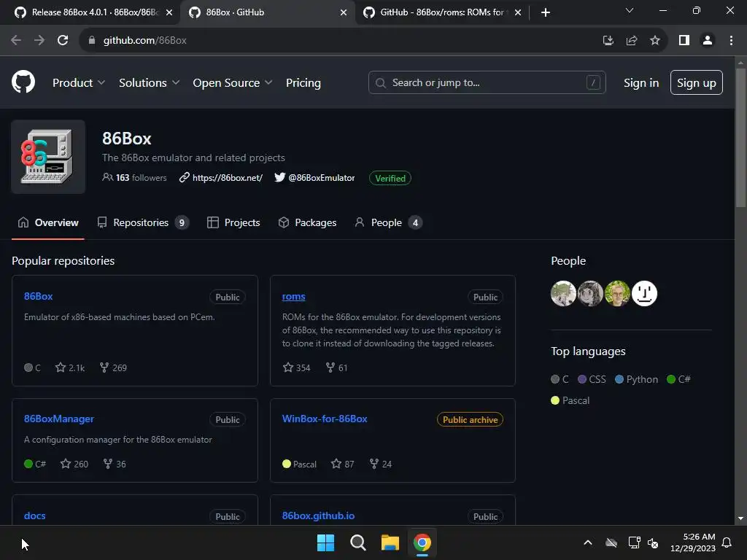Open File Explorer from the taskbar
Viewport: 747px width, 560px height.
click(x=390, y=542)
